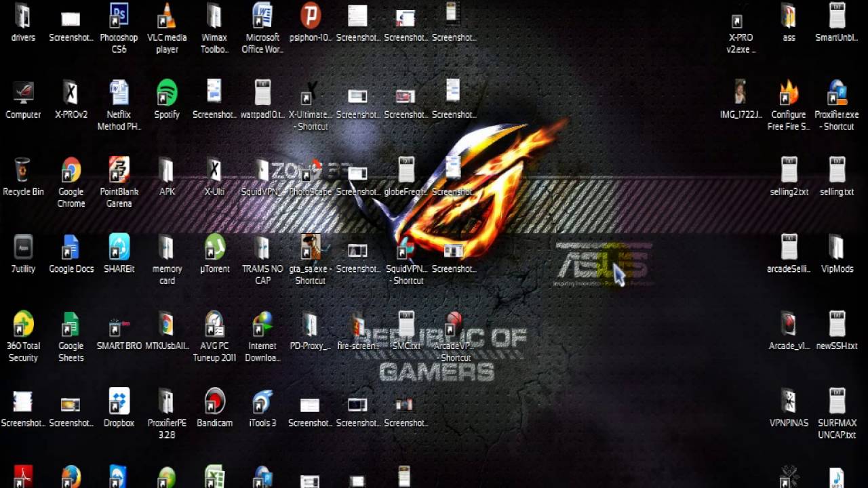Select the wattpad text file
Screen dimensions: 868x488
tap(262, 93)
